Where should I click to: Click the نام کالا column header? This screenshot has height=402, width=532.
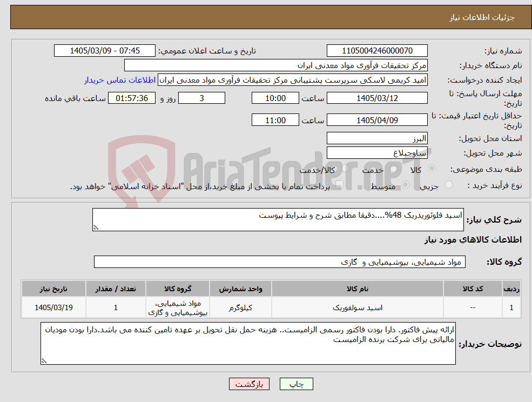tap(357, 289)
